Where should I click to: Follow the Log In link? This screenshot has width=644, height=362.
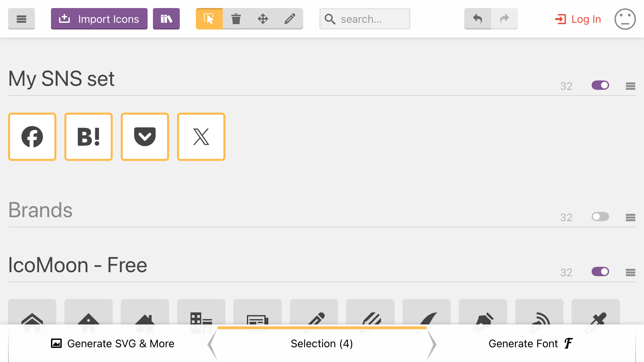pyautogui.click(x=578, y=19)
